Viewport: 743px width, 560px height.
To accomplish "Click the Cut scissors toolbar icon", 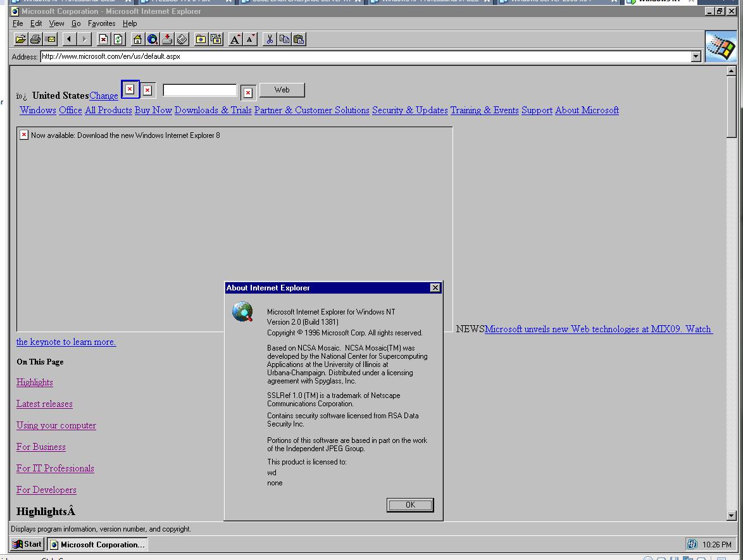I will [269, 39].
